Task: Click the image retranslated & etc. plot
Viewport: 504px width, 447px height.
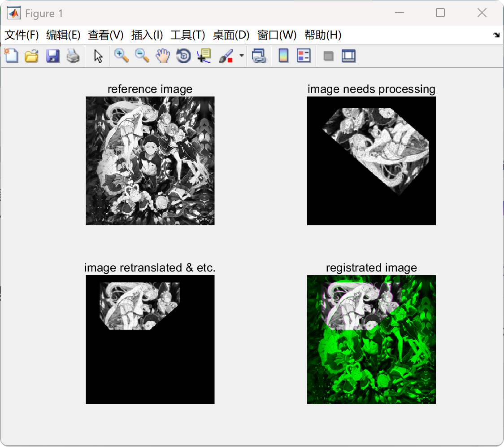Action: tap(150, 340)
